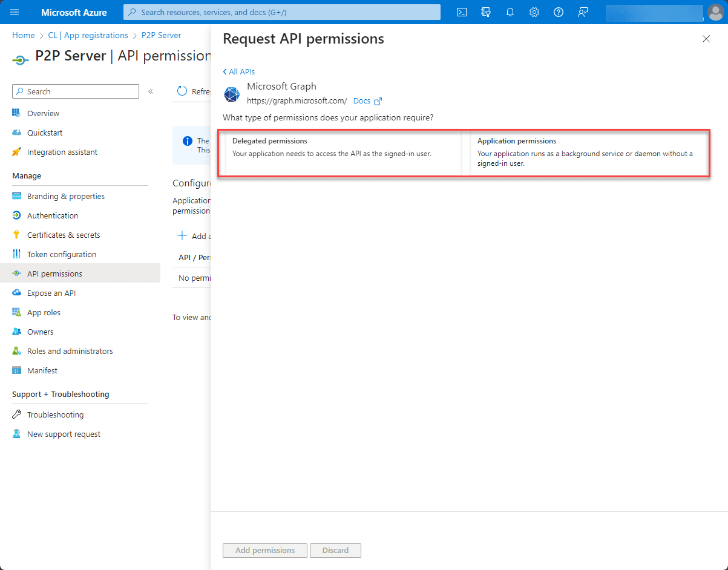Collapse the left navigation menu chevron
Viewport: 728px width, 570px height.
click(151, 91)
